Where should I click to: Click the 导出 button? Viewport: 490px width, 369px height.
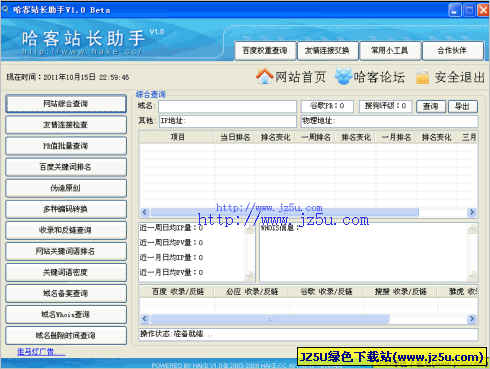(463, 106)
